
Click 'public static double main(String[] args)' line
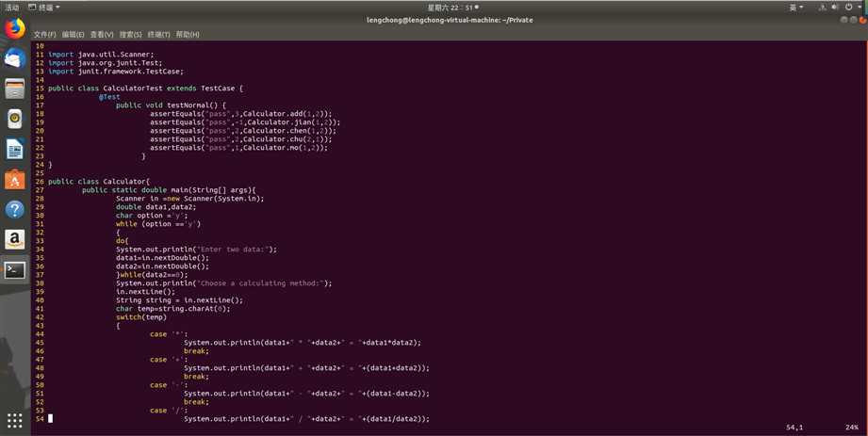click(169, 190)
